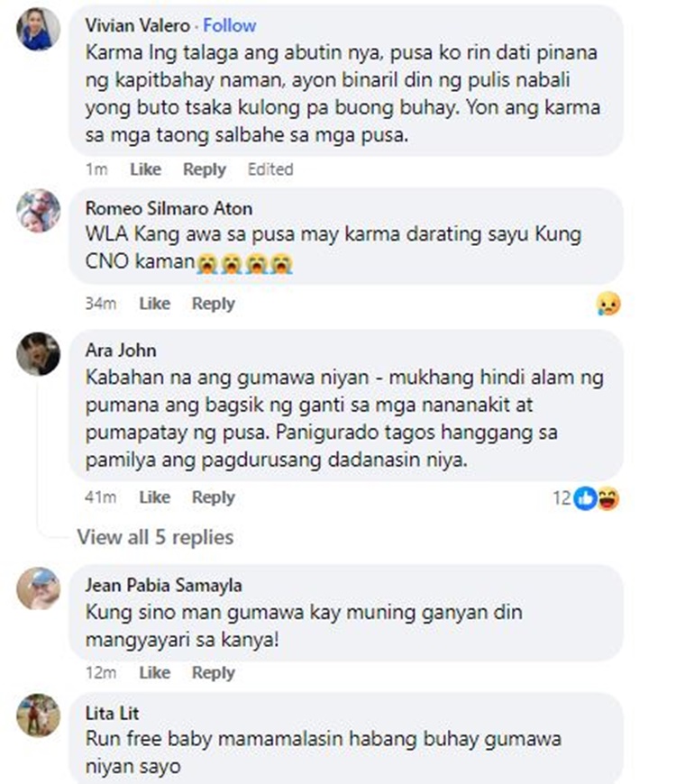
Task: Open Romeo Silmaro Aton's avatar
Action: tap(39, 211)
